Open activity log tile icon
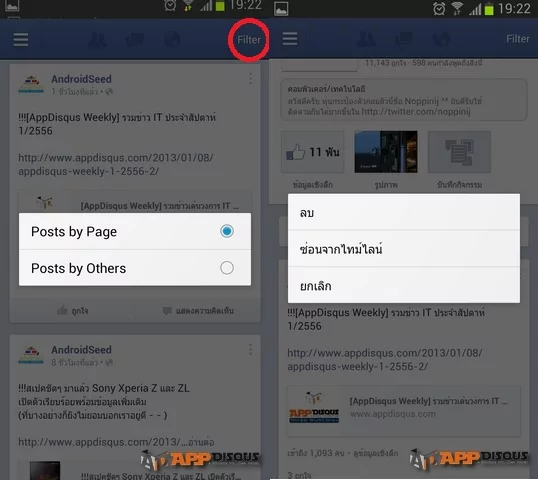The height and width of the screenshot is (480, 538). pos(459,152)
